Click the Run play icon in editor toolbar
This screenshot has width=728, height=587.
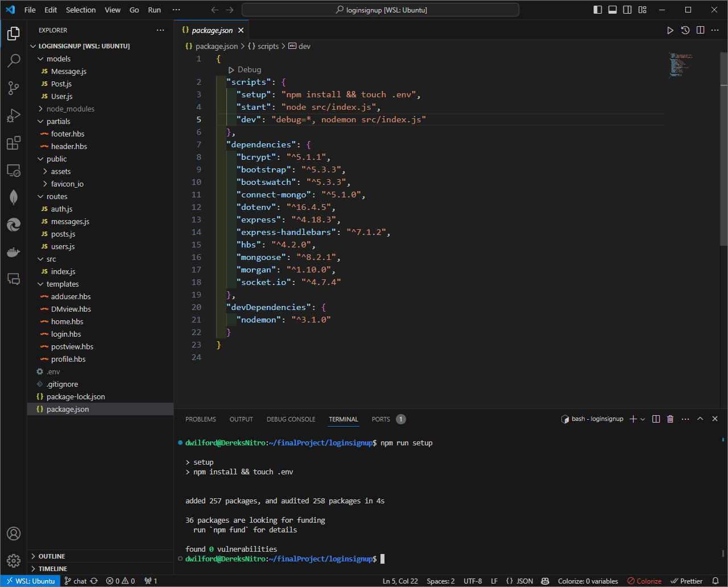671,30
